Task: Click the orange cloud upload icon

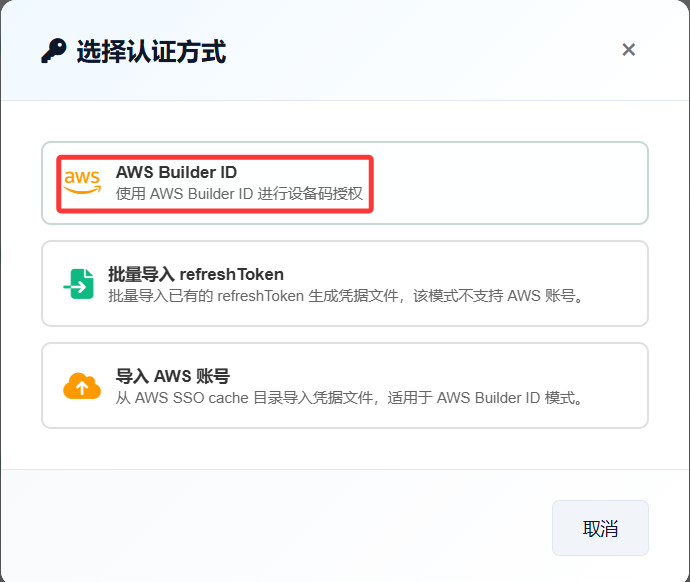Action: tap(82, 386)
